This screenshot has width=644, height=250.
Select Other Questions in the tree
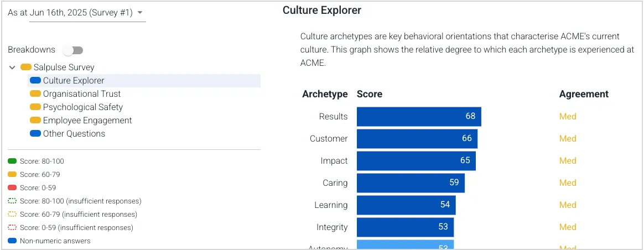pos(74,133)
